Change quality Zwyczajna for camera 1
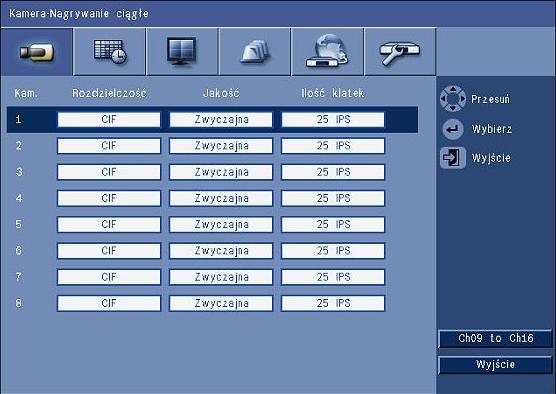Viewport: 556px width, 394px height. 221,120
